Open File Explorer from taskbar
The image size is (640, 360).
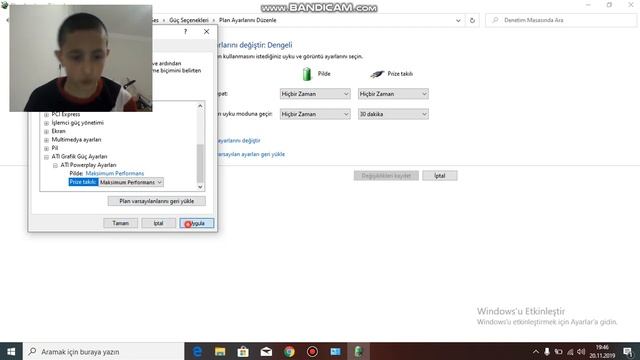[220, 351]
